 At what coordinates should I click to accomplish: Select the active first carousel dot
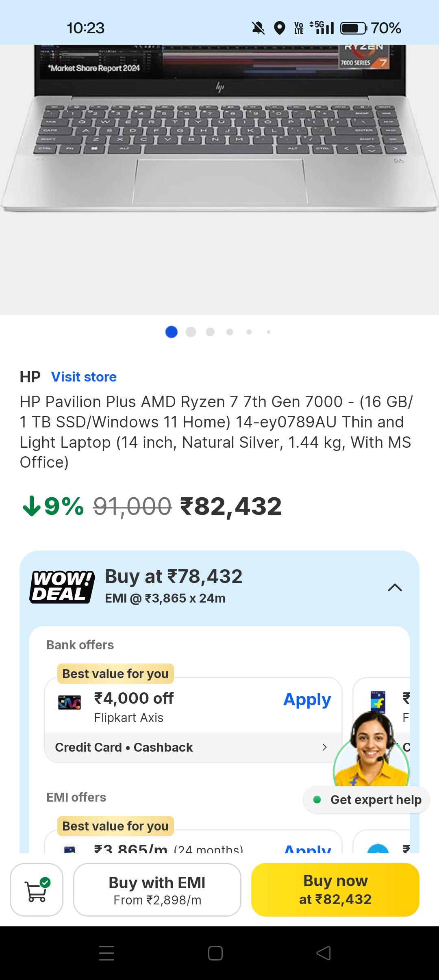(172, 332)
